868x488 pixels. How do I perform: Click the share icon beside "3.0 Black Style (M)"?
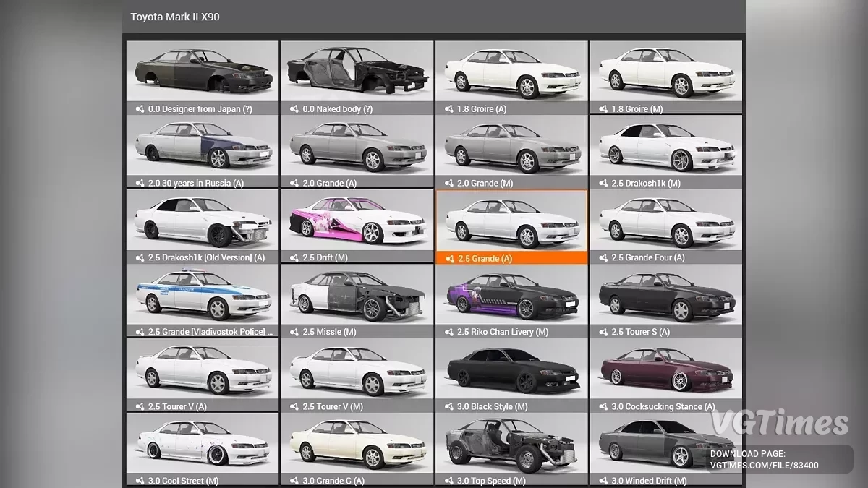click(448, 406)
